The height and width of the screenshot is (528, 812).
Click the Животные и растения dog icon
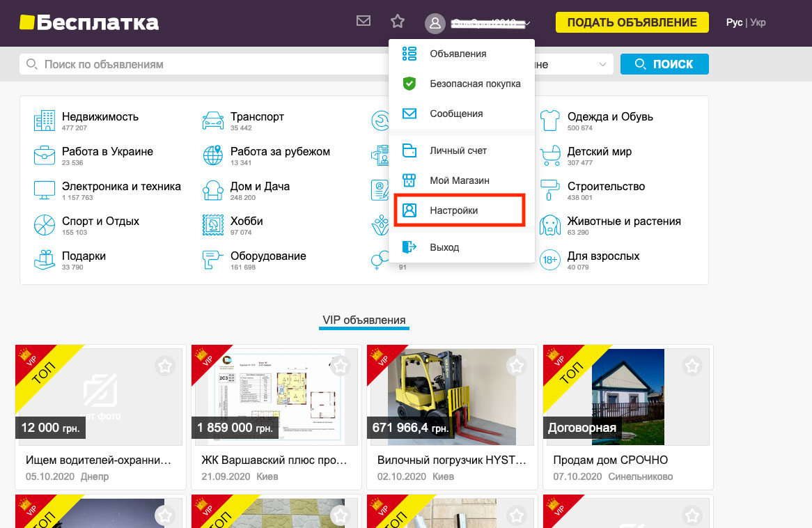550,225
